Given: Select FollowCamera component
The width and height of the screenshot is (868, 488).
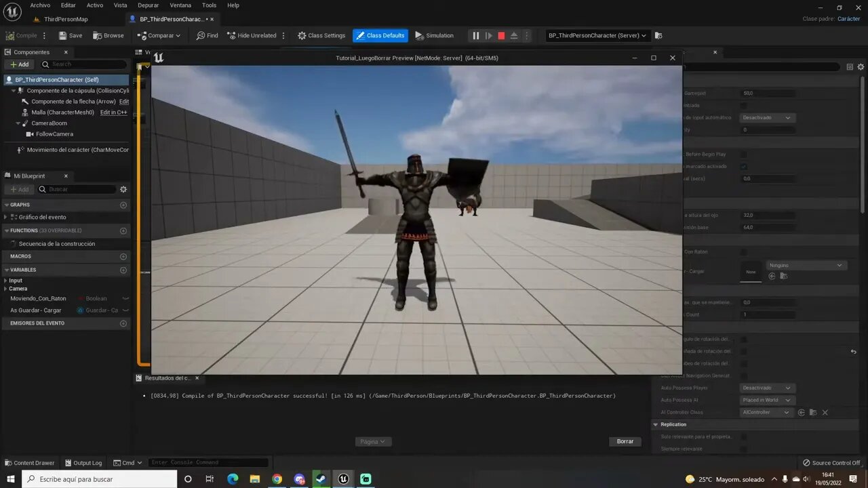Looking at the screenshot, I should [x=54, y=134].
